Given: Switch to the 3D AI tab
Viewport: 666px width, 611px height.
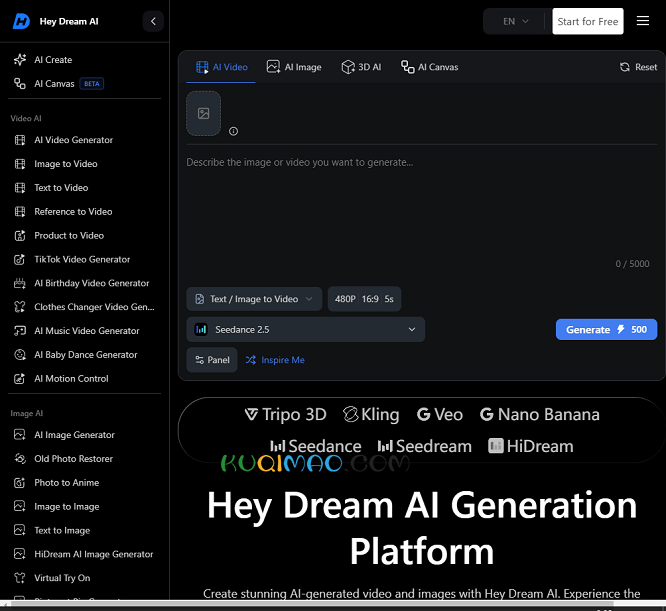Looking at the screenshot, I should point(361,67).
